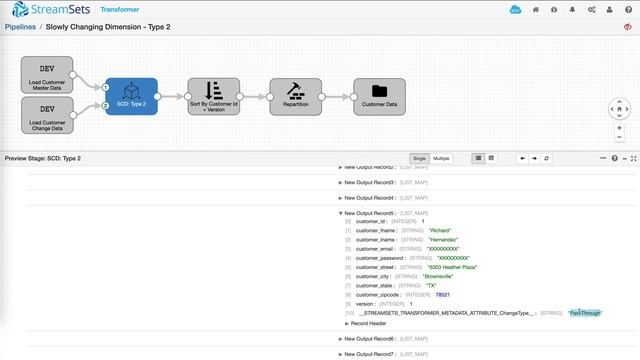Screen dimensions: 640x360
Task: Collapse New Output Record5
Action: [340, 213]
